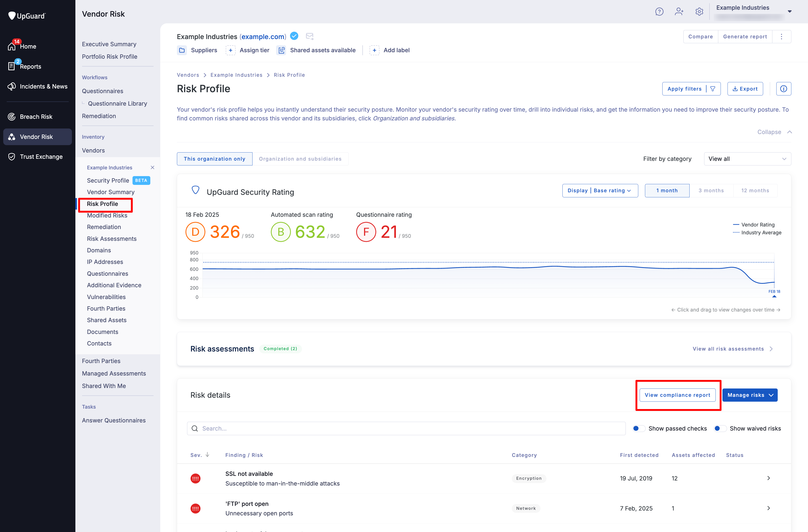The image size is (808, 532).
Task: Switch to Organization and subsidiaries view
Action: pyautogui.click(x=300, y=159)
